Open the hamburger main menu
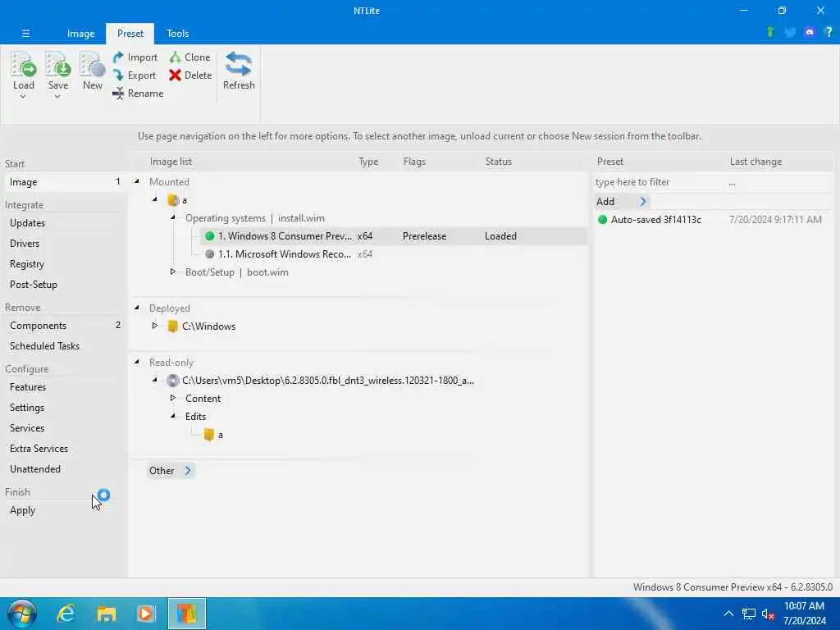Screen dimensions: 840x630 click(x=25, y=33)
